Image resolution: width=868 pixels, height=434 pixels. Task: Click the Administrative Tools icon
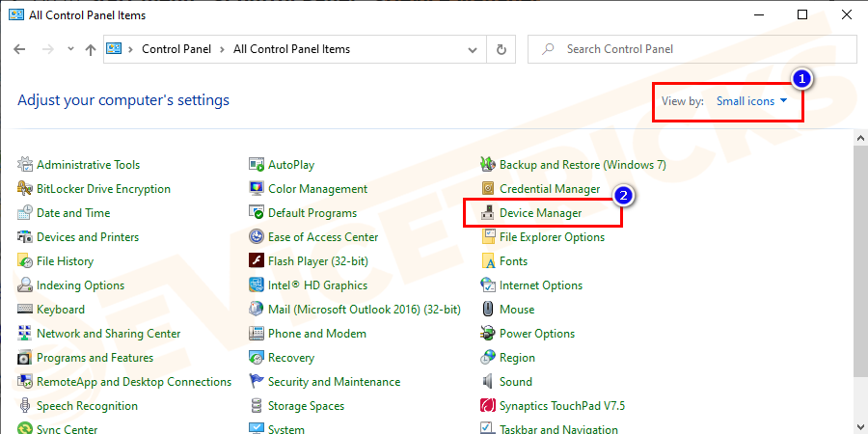25,164
